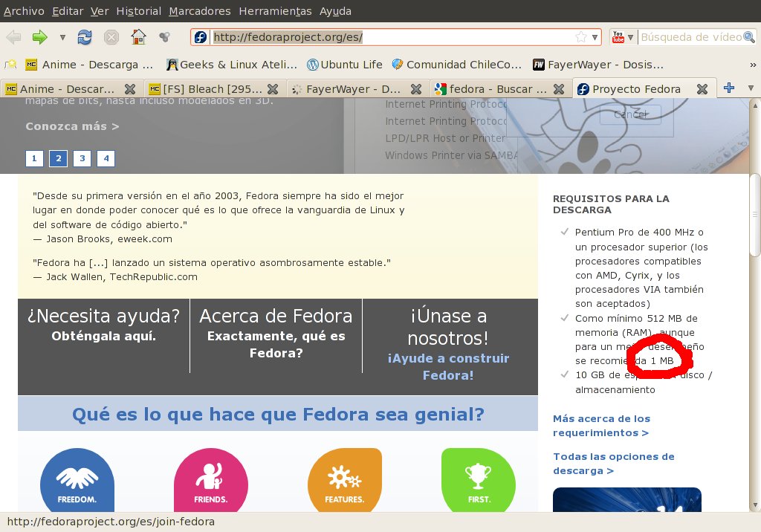Close the FayerWayer tab
The height and width of the screenshot is (532, 761).
pyautogui.click(x=416, y=89)
